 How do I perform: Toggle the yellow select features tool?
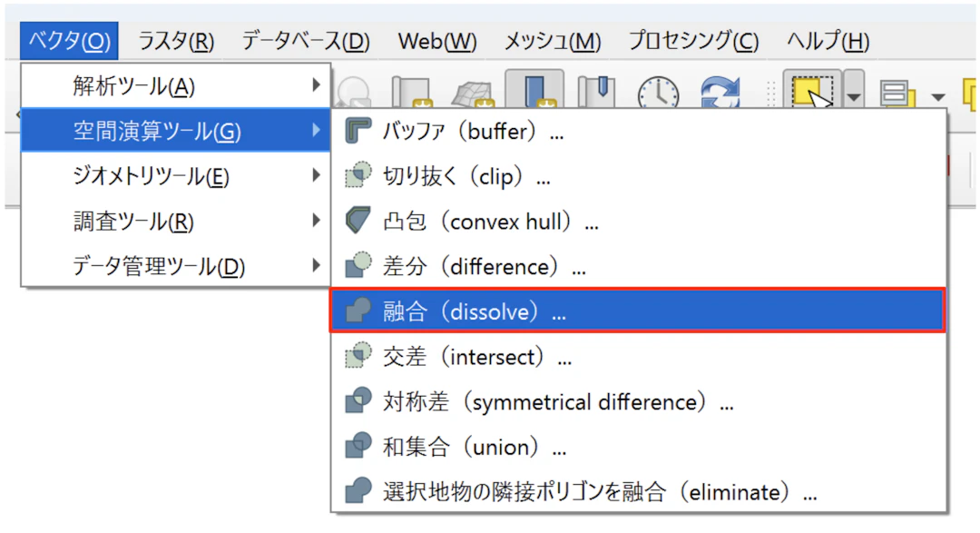point(810,93)
